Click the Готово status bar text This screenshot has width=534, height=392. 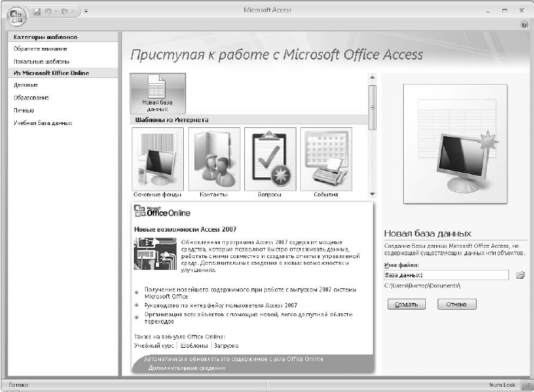[x=18, y=385]
